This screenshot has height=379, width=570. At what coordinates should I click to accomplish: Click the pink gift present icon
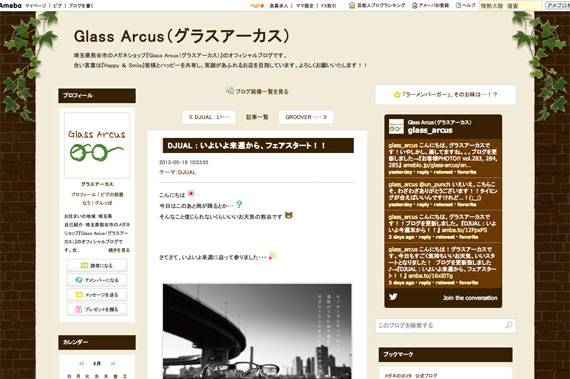[79, 309]
